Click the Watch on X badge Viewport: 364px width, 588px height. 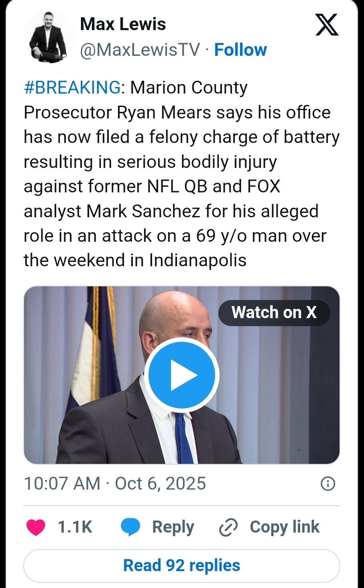[x=274, y=312]
